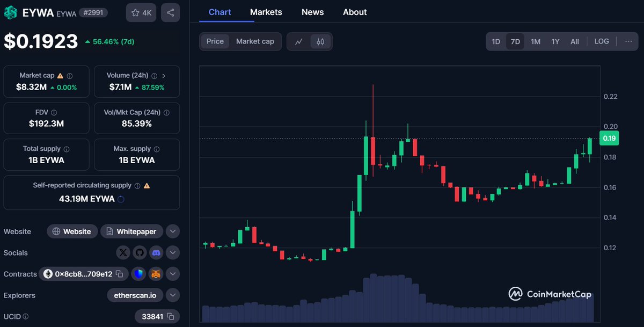Open etherscan.io explorer link
The height and width of the screenshot is (327, 644).
coord(135,295)
